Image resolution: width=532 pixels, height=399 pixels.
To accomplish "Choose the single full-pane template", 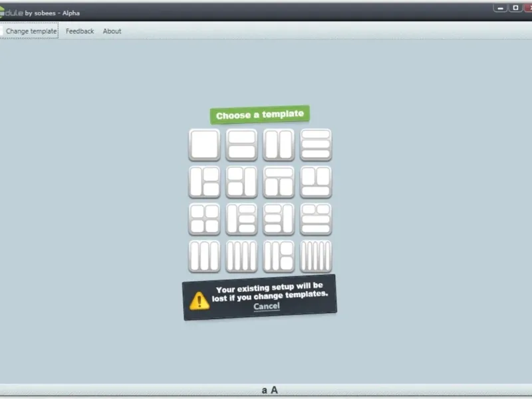I will pos(204,145).
